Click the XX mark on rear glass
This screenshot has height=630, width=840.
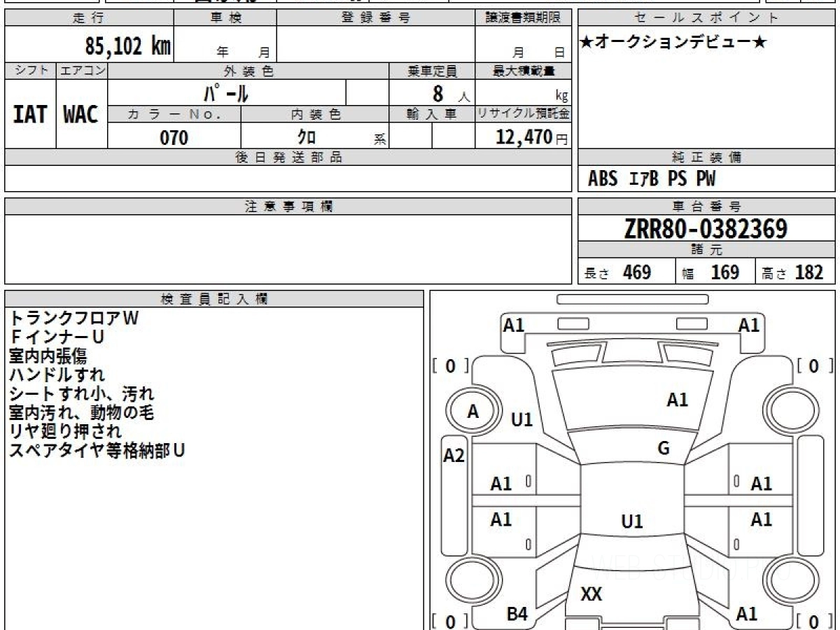click(x=591, y=594)
